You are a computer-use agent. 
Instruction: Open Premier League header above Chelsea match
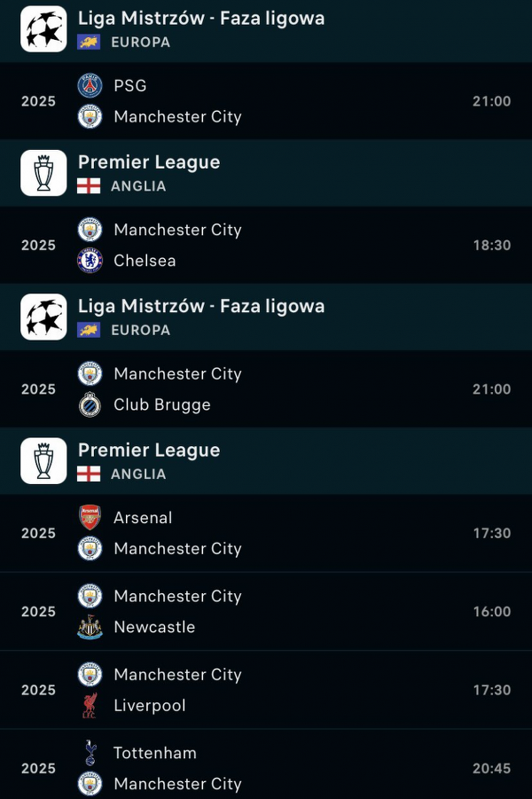click(x=149, y=162)
